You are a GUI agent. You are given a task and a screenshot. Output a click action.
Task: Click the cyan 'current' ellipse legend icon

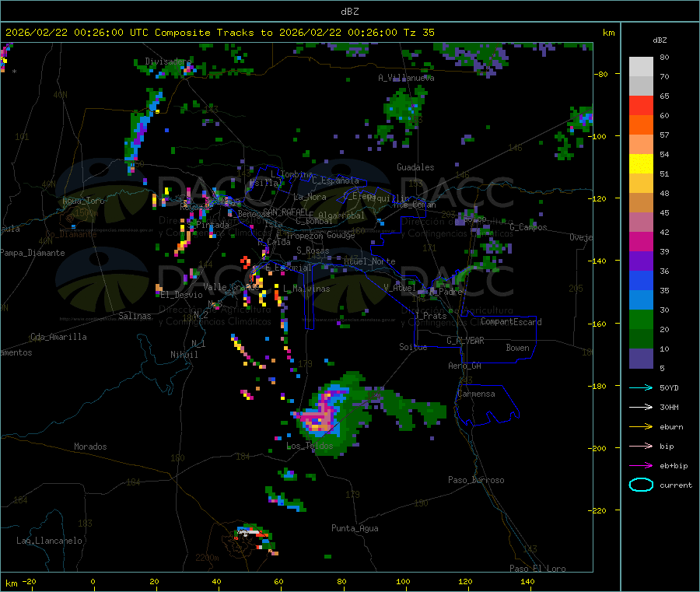coord(641,485)
